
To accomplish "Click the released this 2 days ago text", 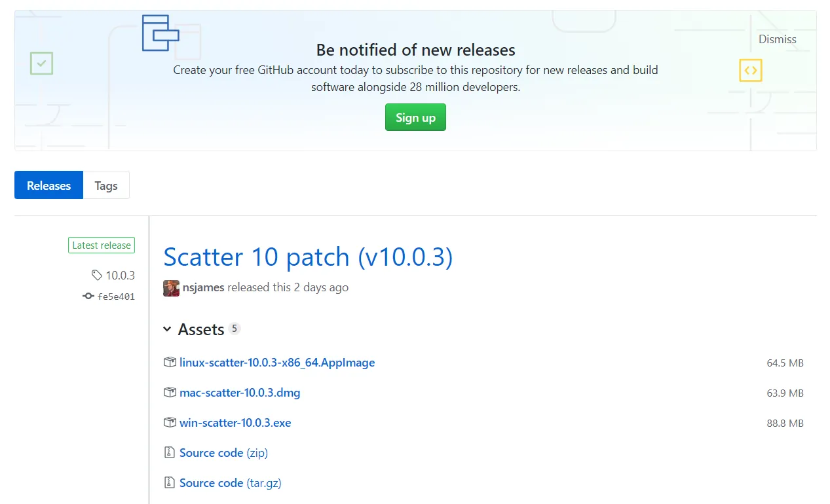I will tap(288, 287).
